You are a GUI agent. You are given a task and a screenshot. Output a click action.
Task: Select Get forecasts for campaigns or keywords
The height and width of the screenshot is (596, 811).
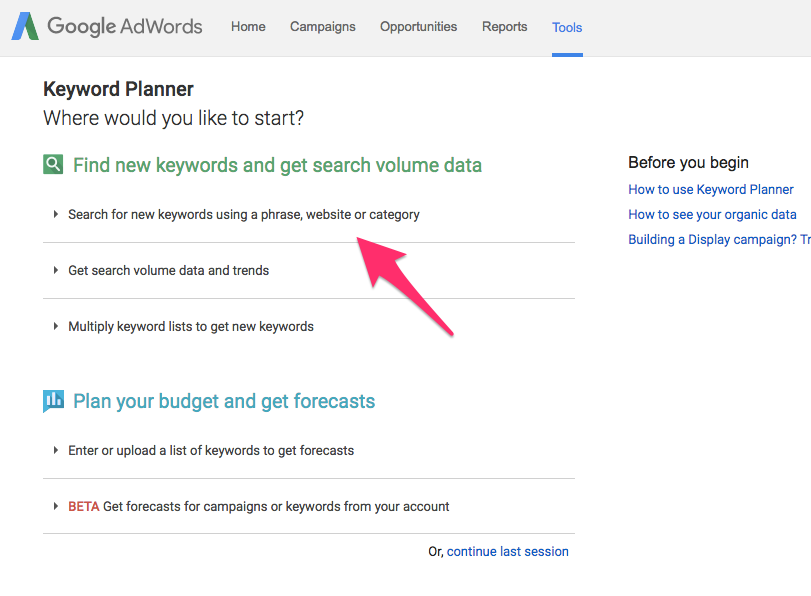258,506
